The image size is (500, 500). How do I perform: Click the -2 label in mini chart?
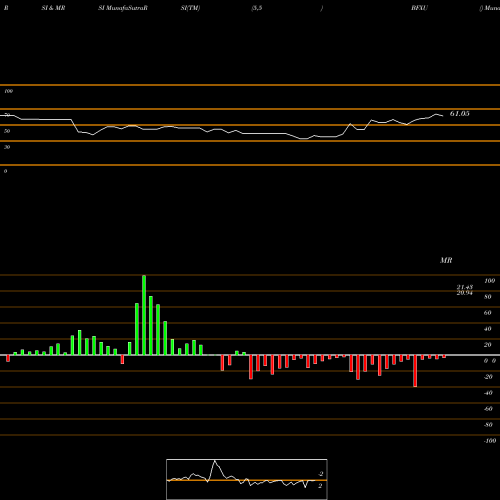(x=320, y=474)
